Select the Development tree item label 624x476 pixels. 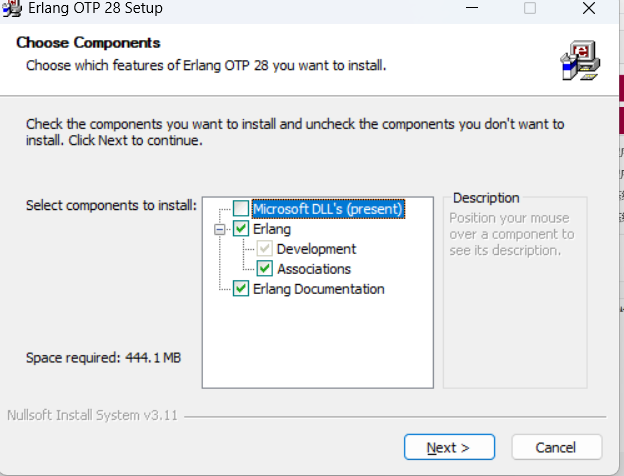[316, 249]
